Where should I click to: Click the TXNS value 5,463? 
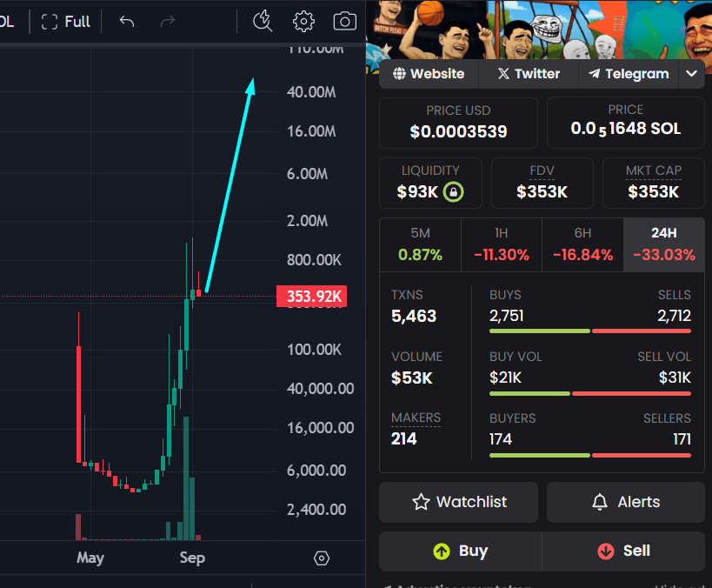pyautogui.click(x=414, y=316)
